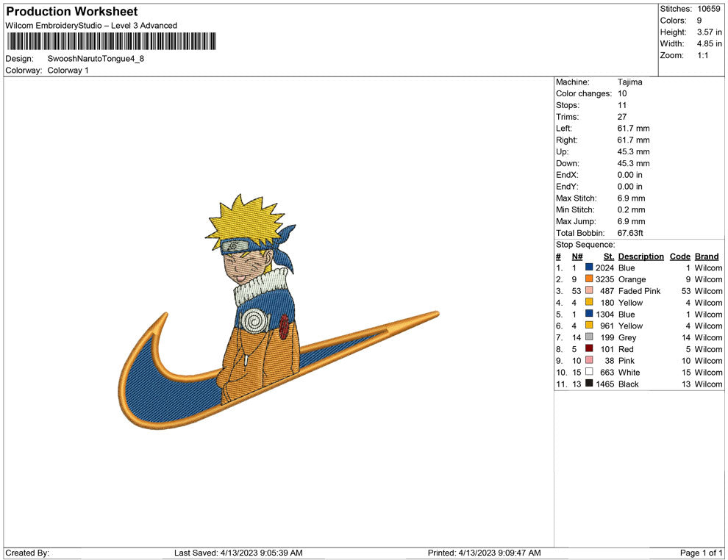728x560 pixels.
Task: Click the N# column header
Action: 577,256
